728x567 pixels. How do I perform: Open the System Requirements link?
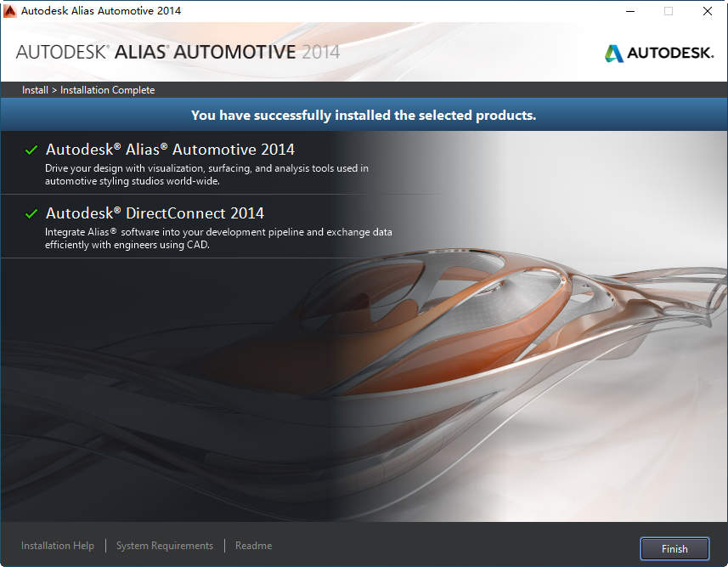(x=164, y=546)
